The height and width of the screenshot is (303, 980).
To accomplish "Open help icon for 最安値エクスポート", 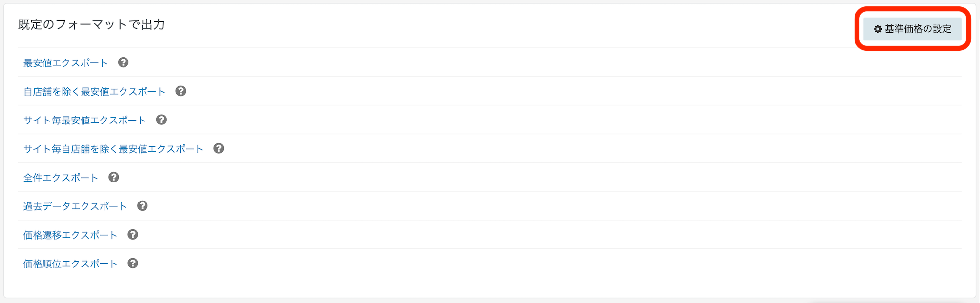I will click(x=123, y=62).
